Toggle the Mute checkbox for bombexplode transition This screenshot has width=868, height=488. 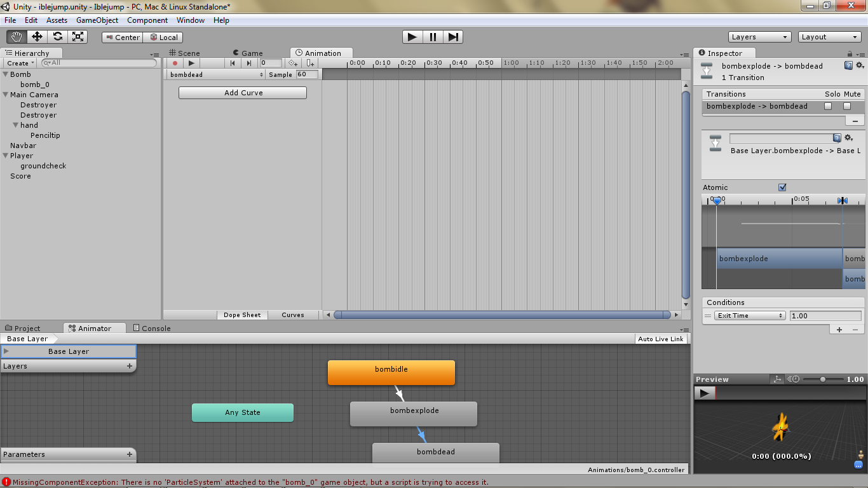coord(847,106)
